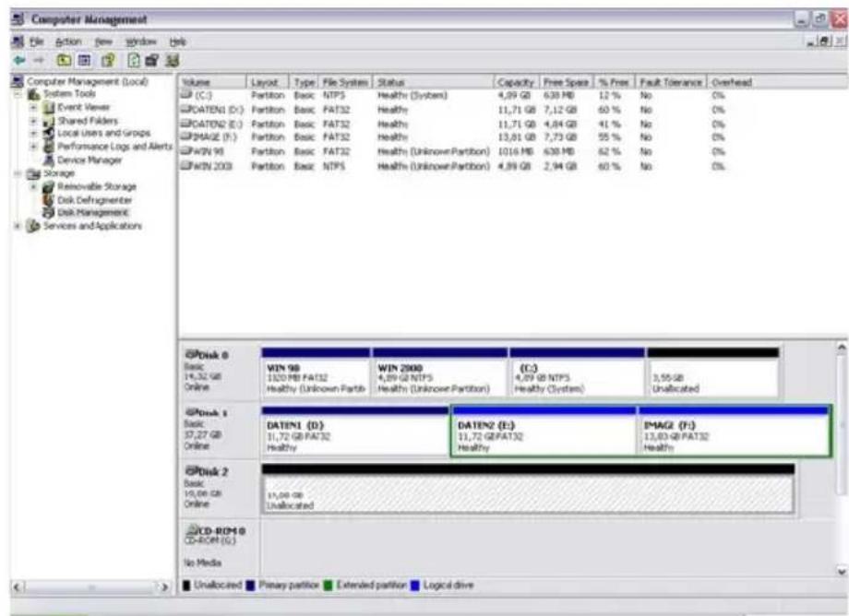Screen dimensions: 849x616
Task: Sort by the Free Space column header
Action: pyautogui.click(x=567, y=82)
